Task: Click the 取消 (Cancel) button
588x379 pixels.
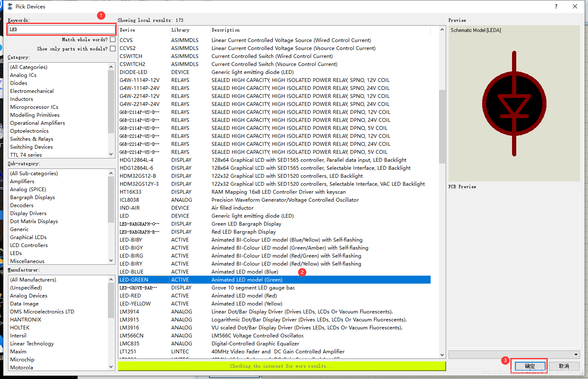Action: point(564,366)
